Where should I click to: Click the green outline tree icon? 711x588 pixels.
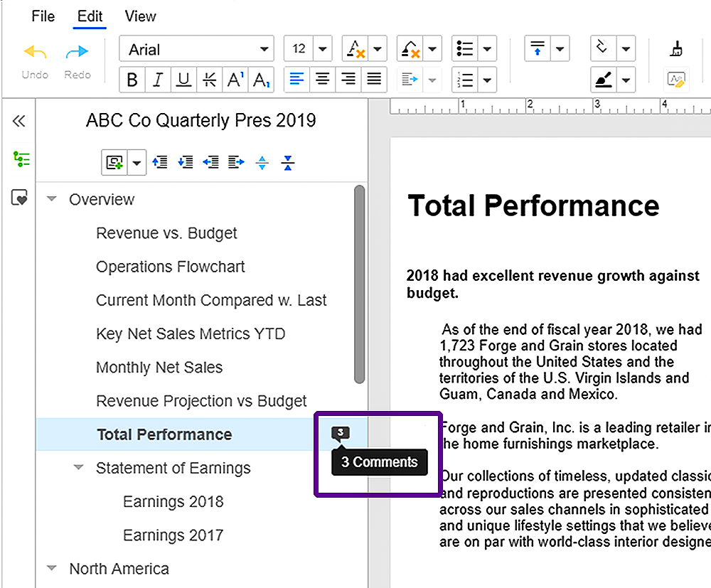[x=21, y=159]
